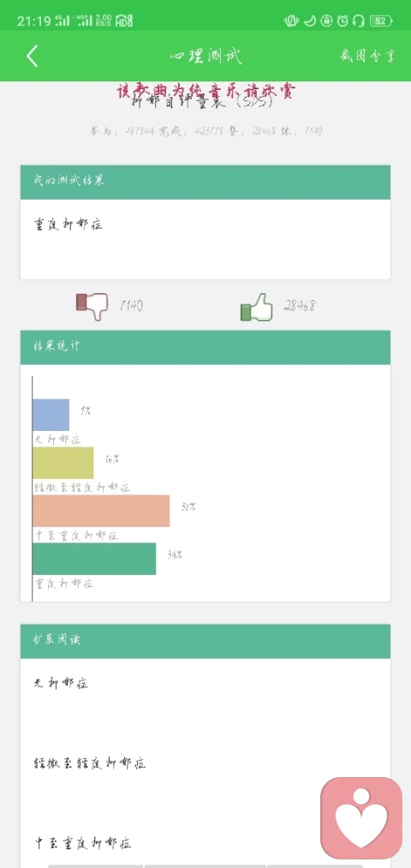The width and height of the screenshot is (411, 868).
Task: Tap the vibrate mode status icon
Action: click(291, 21)
